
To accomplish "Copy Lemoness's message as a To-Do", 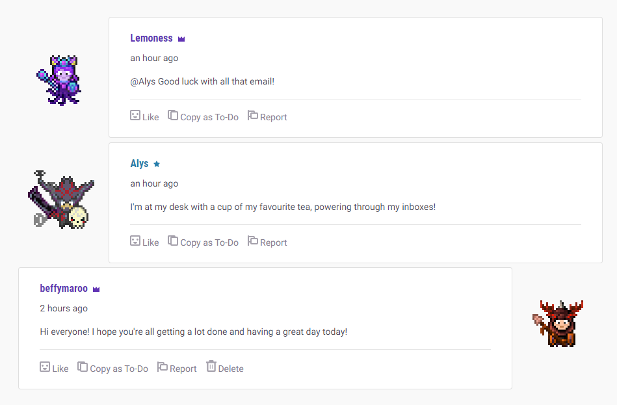I will point(203,117).
